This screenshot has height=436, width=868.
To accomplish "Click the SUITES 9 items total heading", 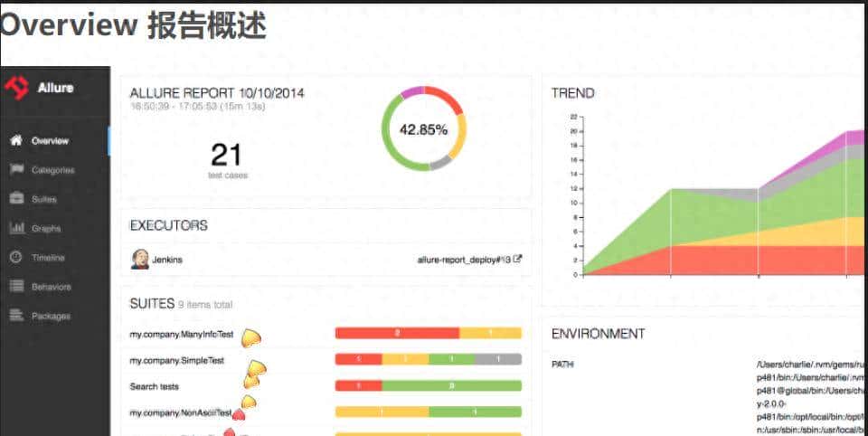I will (x=181, y=304).
